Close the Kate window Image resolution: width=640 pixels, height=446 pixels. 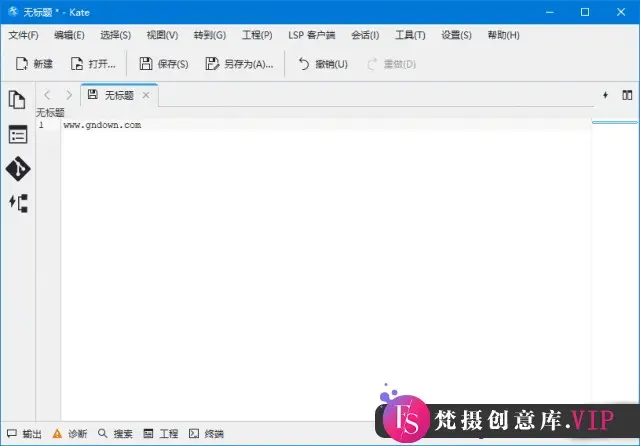click(x=621, y=12)
